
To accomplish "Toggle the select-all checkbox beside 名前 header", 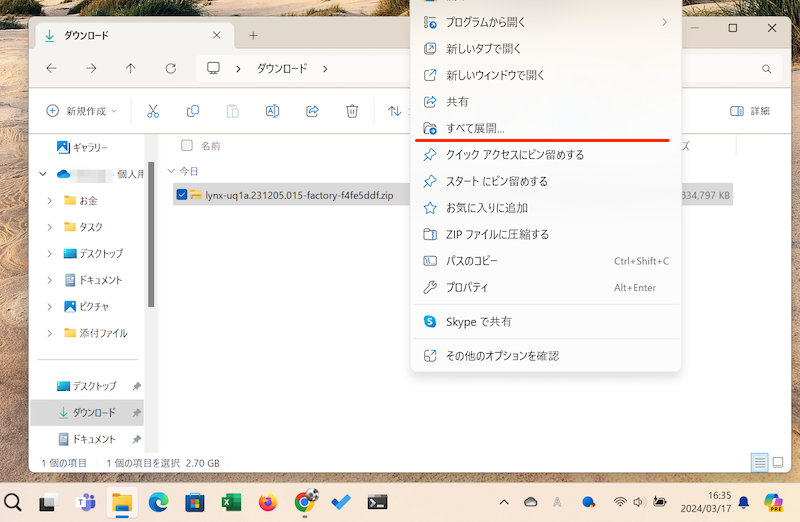I will click(x=186, y=145).
